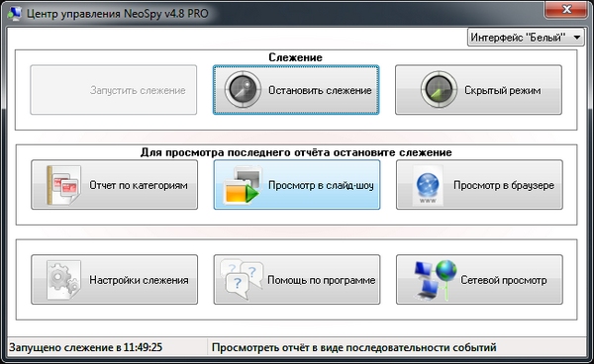Click the NeoSpy title bar app icon
The height and width of the screenshot is (364, 594).
click(15, 14)
